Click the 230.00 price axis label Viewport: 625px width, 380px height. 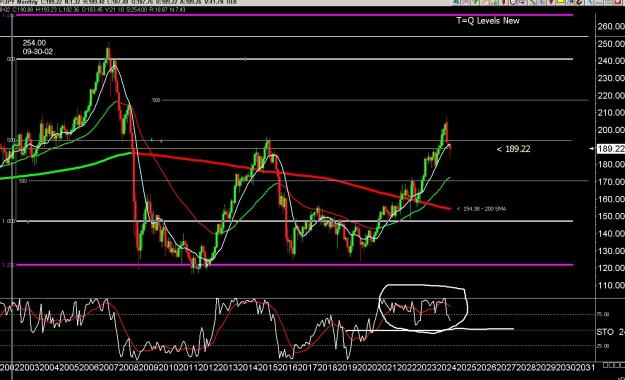coord(611,78)
